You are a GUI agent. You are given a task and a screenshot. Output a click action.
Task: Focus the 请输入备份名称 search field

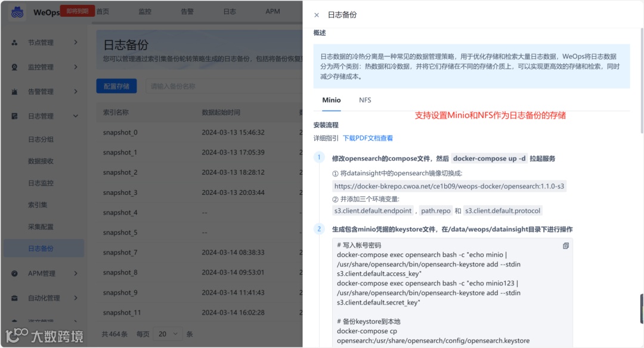click(224, 86)
